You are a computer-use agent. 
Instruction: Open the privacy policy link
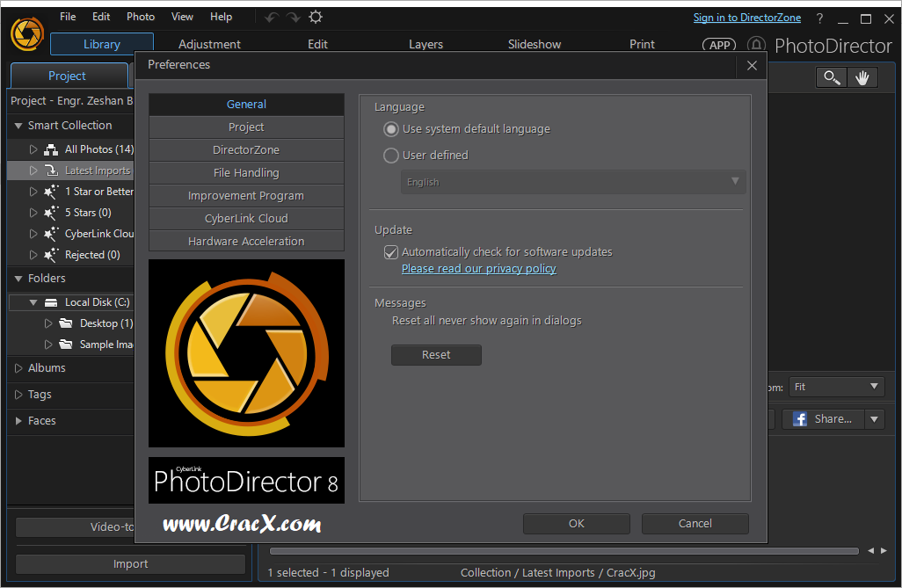pyautogui.click(x=478, y=269)
